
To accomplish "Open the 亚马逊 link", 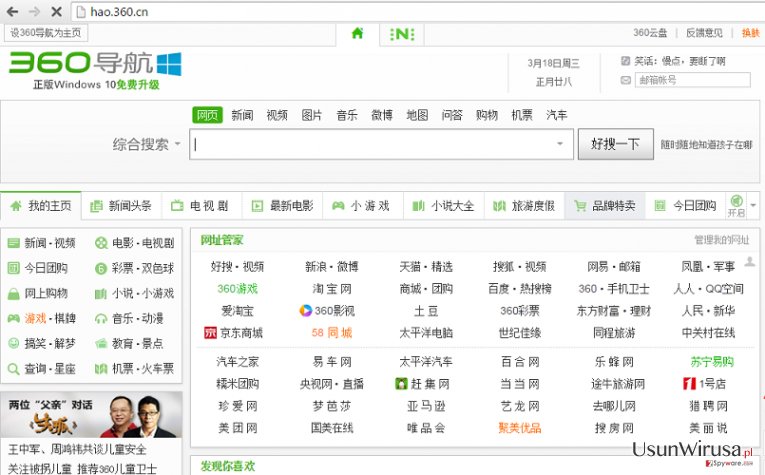I will (x=426, y=406).
